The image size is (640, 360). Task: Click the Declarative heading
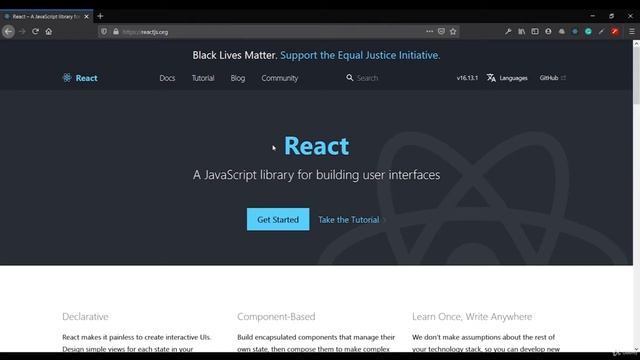[85, 316]
